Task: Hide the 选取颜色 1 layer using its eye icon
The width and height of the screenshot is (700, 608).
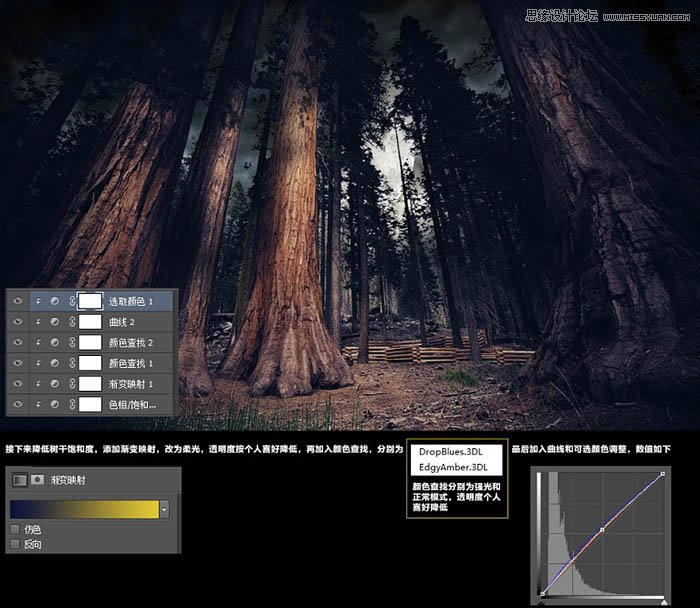Action: coord(18,301)
